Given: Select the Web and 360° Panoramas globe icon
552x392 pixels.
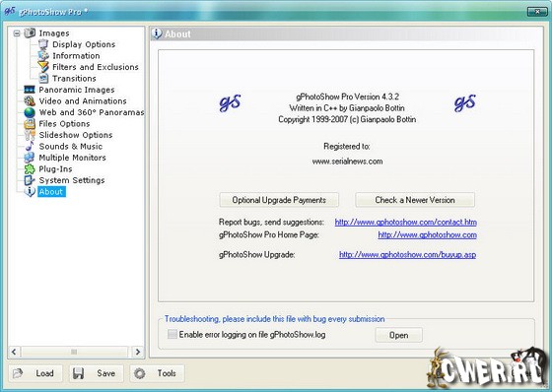Looking at the screenshot, I should [30, 112].
